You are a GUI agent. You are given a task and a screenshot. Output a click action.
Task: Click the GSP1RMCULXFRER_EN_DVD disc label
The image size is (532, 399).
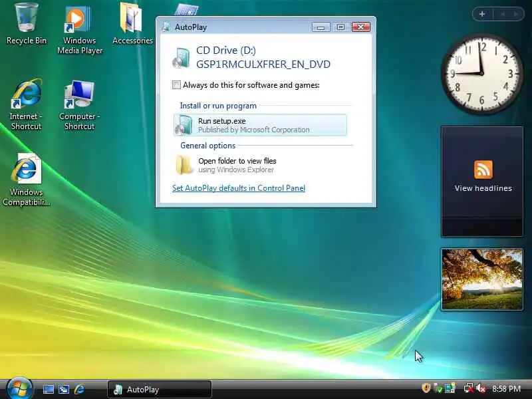pos(263,65)
